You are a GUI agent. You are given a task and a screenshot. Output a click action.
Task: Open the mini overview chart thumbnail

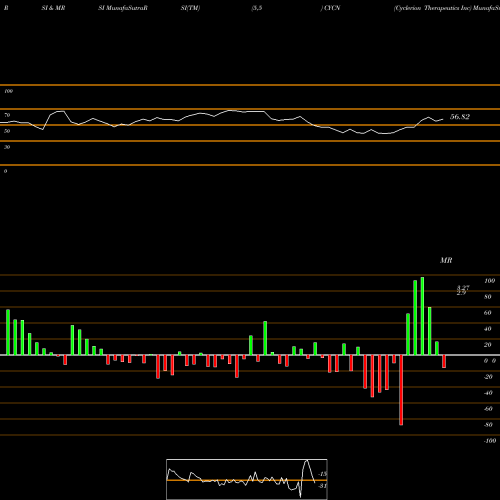coord(247,479)
